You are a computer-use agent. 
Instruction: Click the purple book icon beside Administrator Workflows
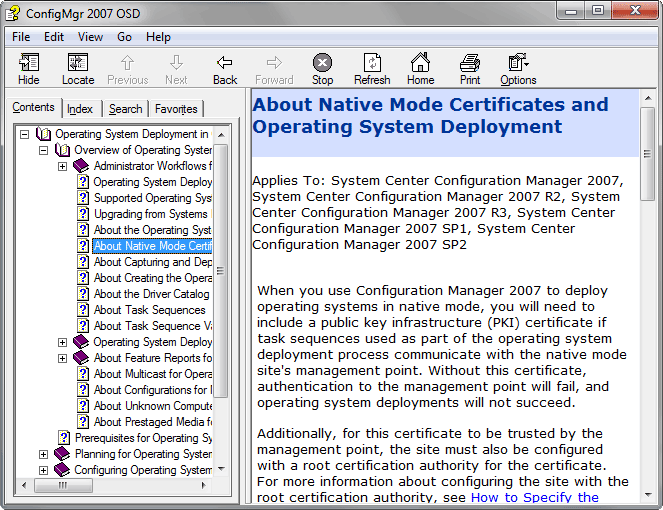pos(81,166)
